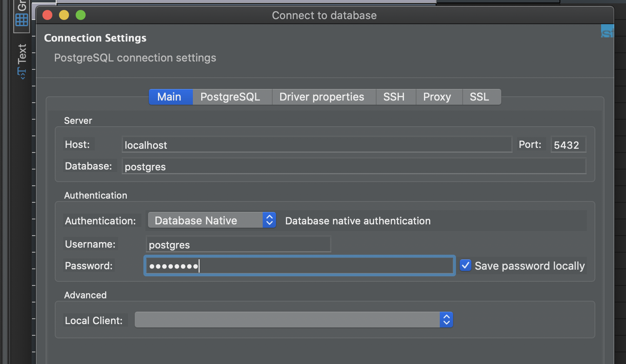Select the Main tab
The width and height of the screenshot is (626, 364).
click(x=170, y=97)
